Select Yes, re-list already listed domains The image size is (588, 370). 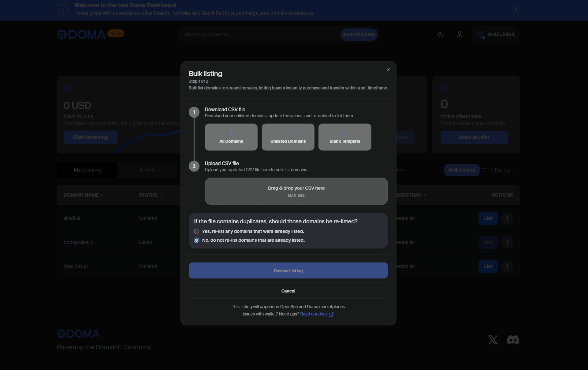(197, 232)
